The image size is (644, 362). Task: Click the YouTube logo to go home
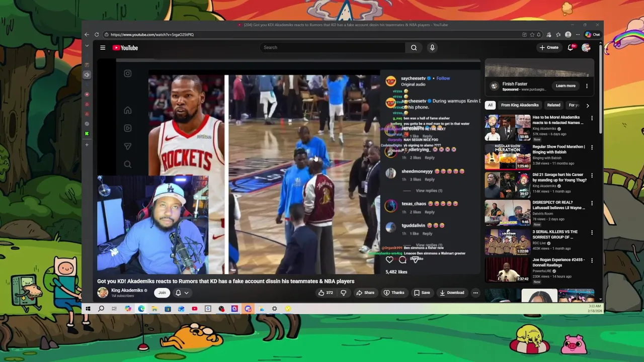click(125, 48)
